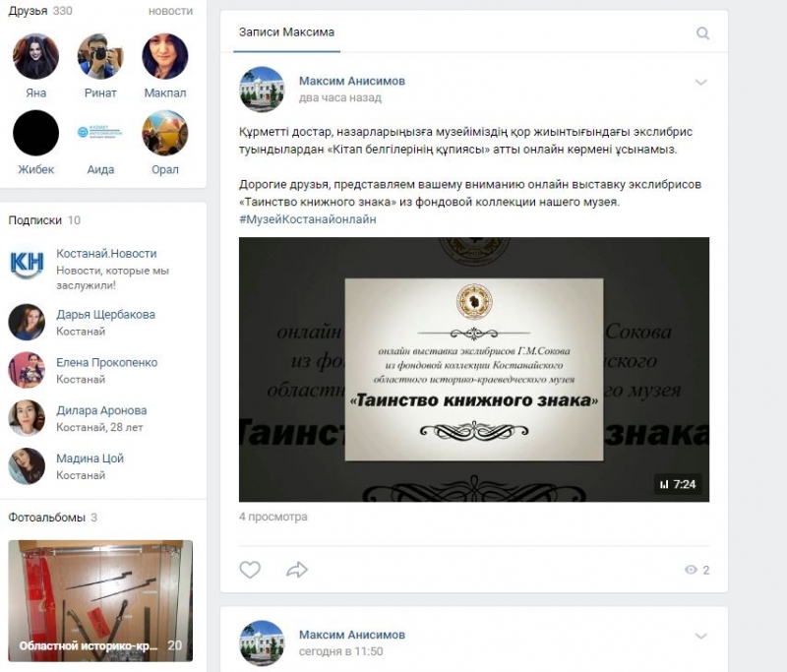Open friend Ринат's profile picture

pyautogui.click(x=100, y=56)
